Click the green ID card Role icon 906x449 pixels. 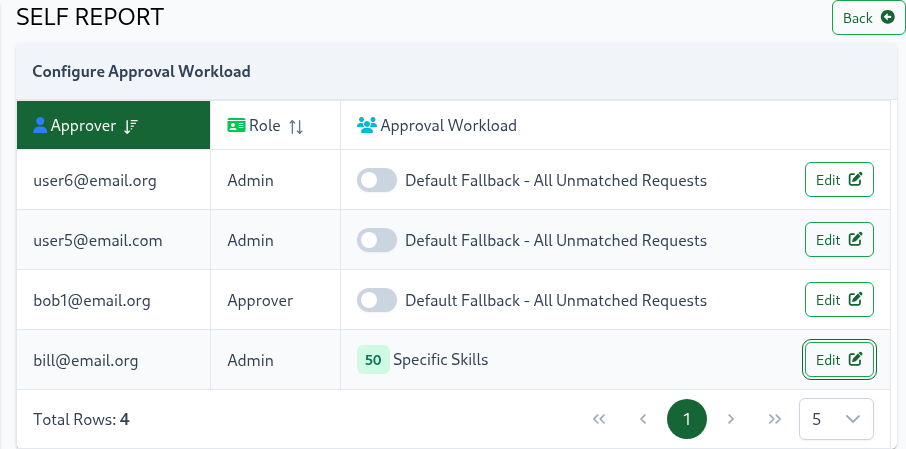pos(236,125)
